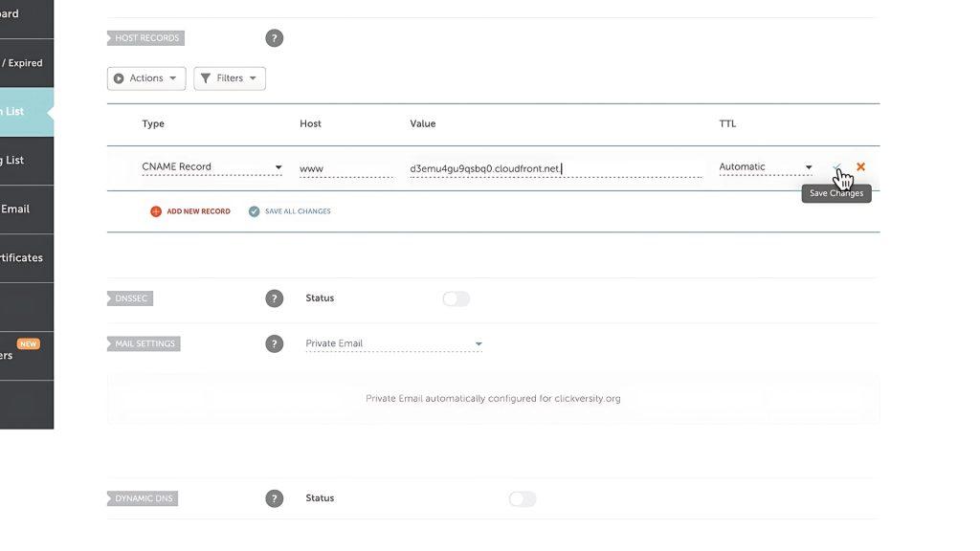Click the SAVE ALL CHANGES link
This screenshot has height=551, width=980.
point(298,211)
